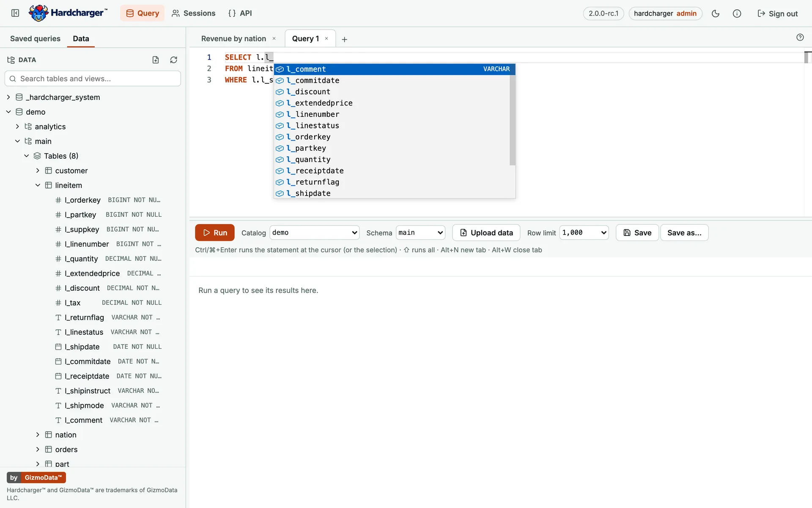The image size is (812, 508).
Task: Open the API page
Action: (x=240, y=13)
